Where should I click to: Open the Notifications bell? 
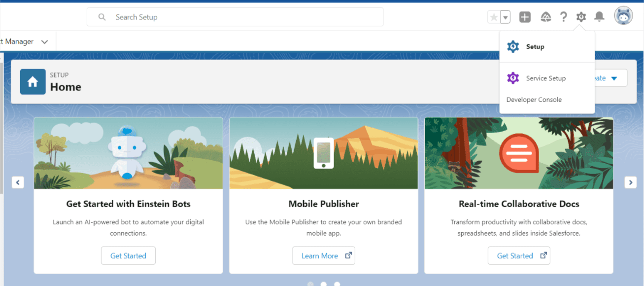coord(599,17)
